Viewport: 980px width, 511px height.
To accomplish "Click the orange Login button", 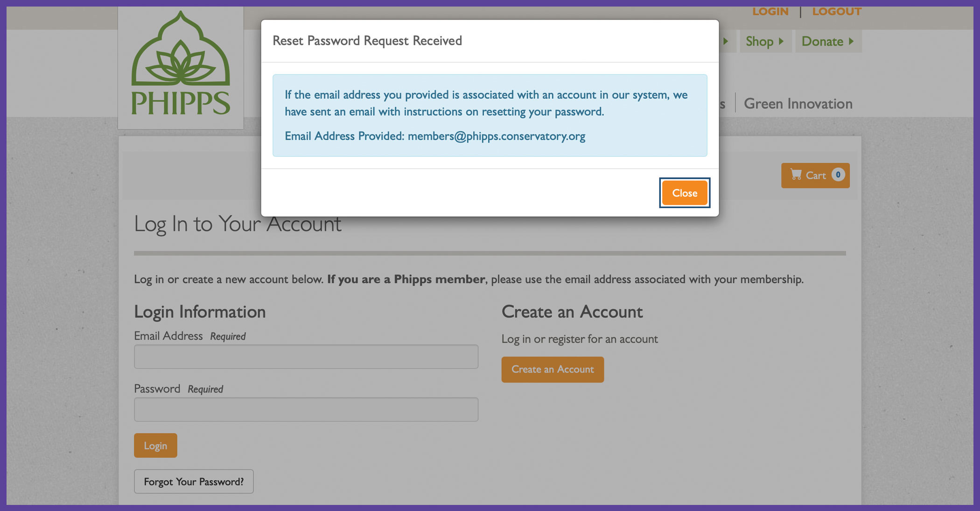I will [155, 445].
